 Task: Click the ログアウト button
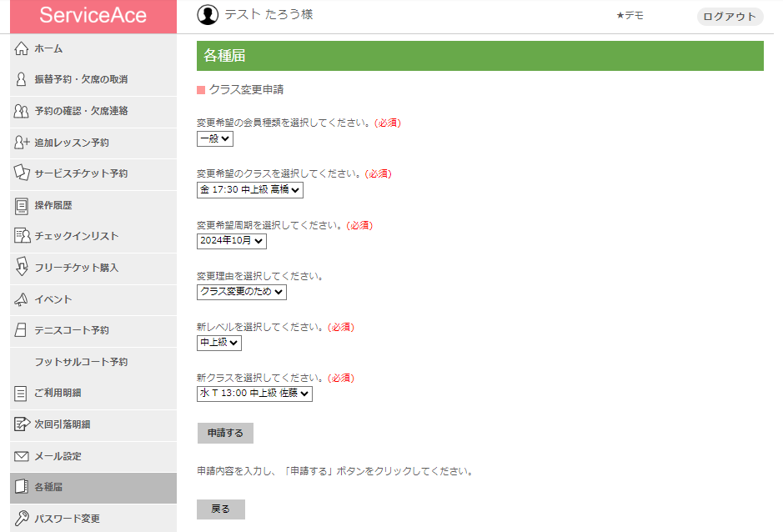[x=730, y=17]
